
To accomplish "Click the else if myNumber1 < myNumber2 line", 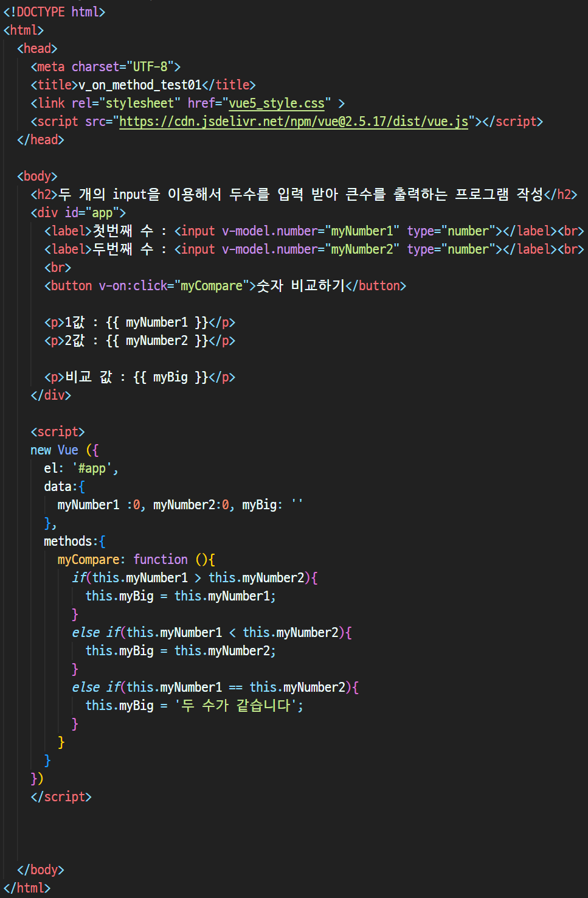I will 212,633.
